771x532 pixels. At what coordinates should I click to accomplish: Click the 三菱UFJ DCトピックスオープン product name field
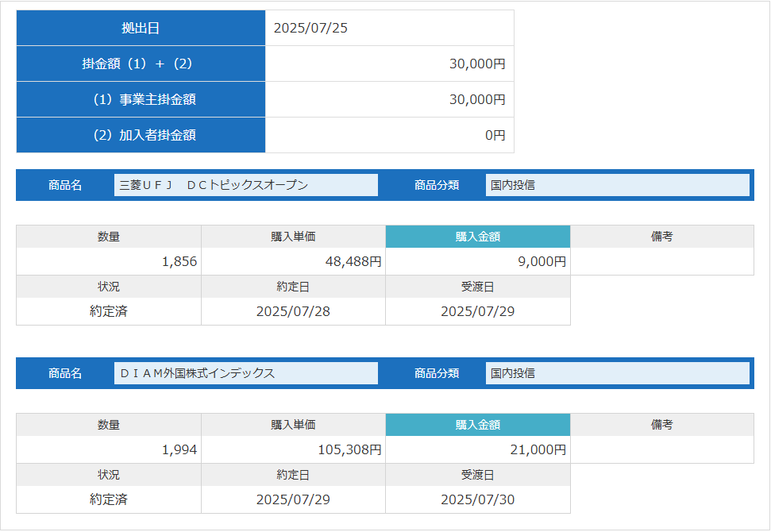point(246,185)
